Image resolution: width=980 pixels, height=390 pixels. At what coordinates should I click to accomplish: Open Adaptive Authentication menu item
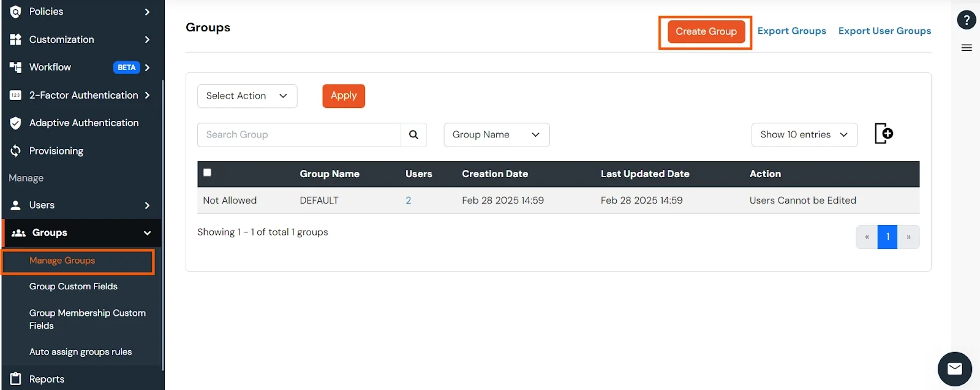coord(84,123)
